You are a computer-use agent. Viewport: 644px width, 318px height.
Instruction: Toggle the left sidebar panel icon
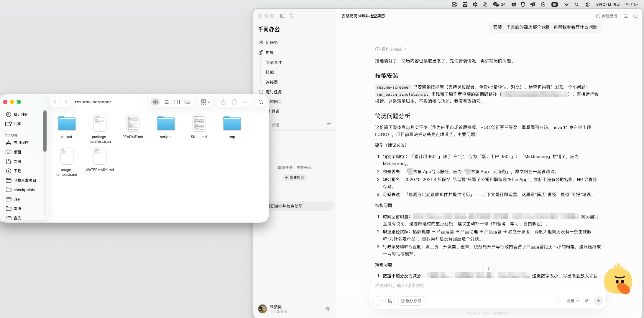pyautogui.click(x=282, y=16)
